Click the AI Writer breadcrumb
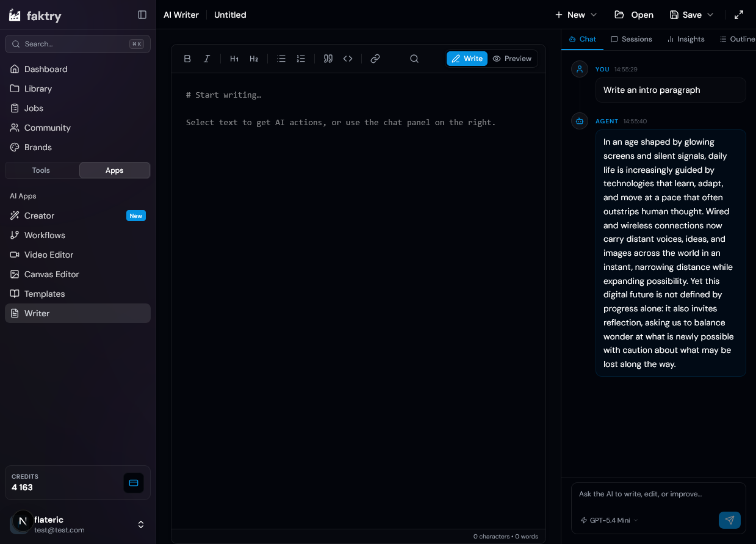The height and width of the screenshot is (544, 756). point(181,15)
